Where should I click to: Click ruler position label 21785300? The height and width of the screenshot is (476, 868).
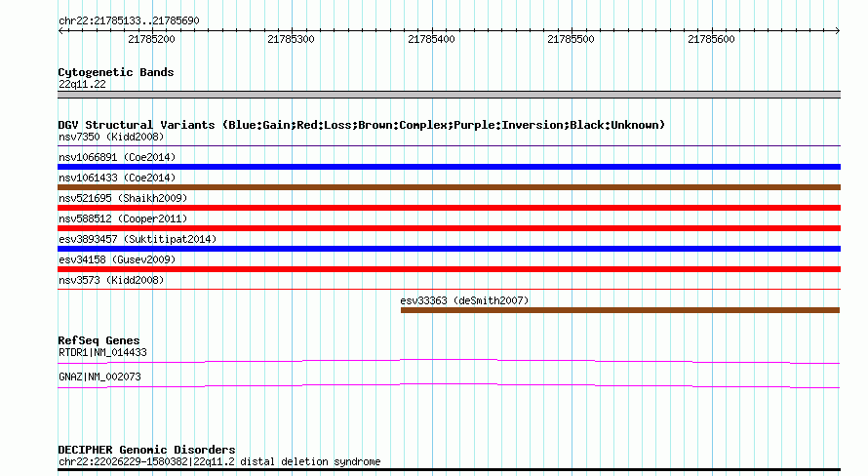coord(292,39)
